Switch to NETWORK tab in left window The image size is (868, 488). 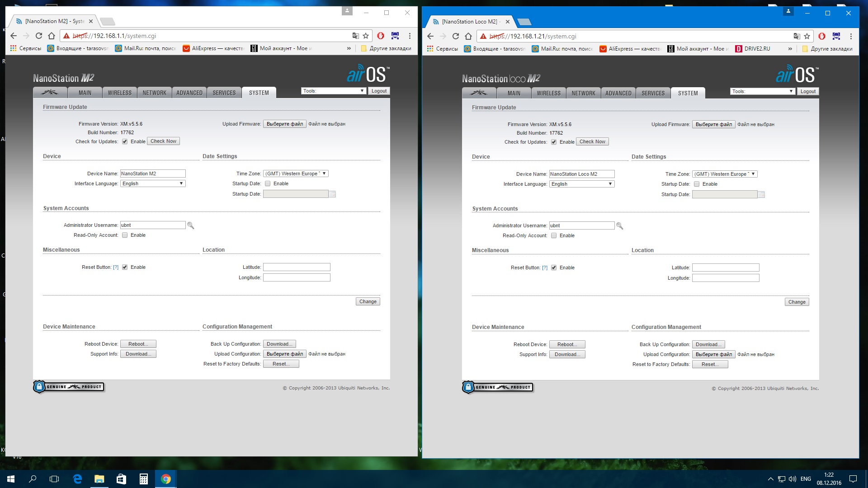pos(155,93)
